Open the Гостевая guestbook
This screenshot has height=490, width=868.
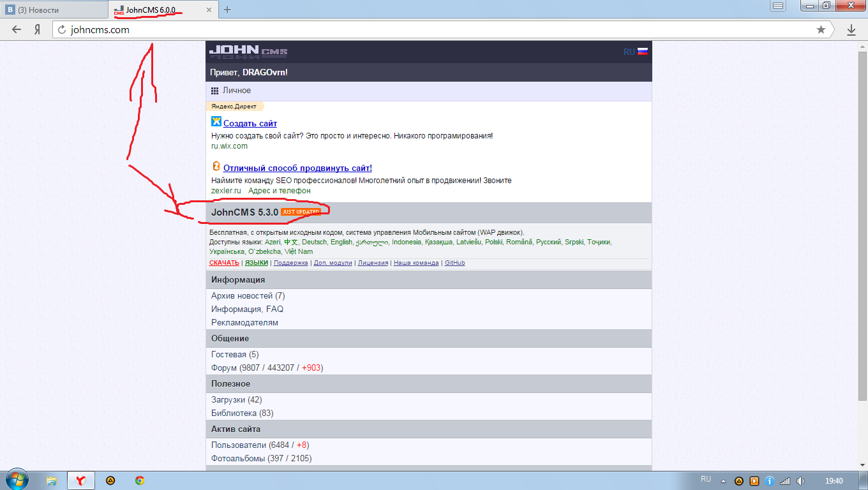point(235,354)
